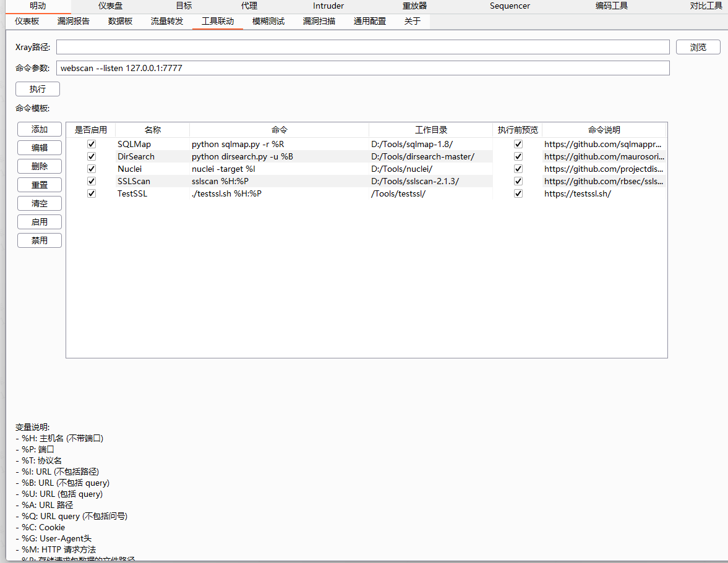Toggle DirSearch enabled checkbox

(x=92, y=156)
